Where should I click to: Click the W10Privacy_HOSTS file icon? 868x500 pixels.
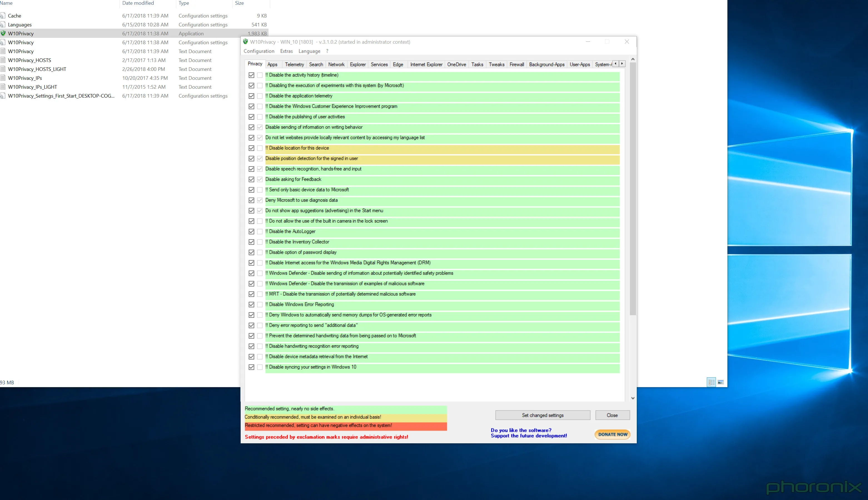(x=3, y=60)
